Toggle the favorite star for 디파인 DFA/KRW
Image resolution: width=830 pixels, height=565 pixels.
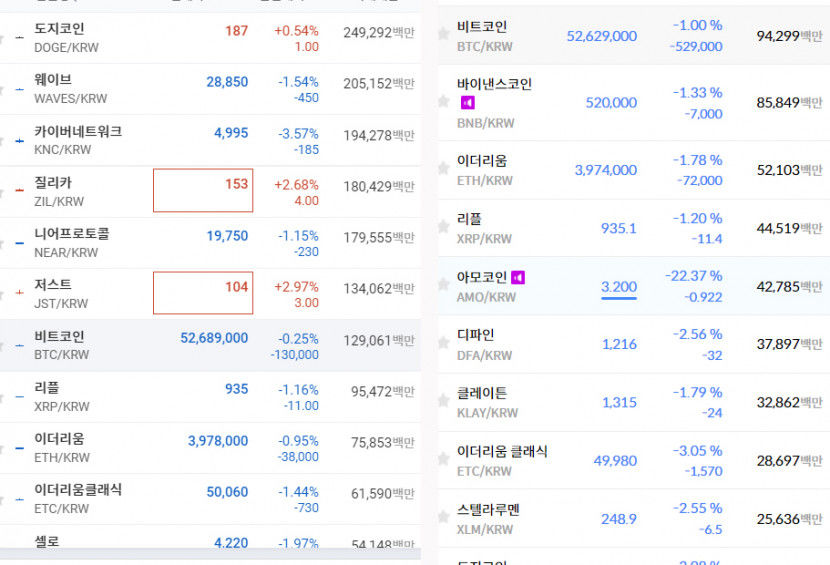pyautogui.click(x=444, y=343)
